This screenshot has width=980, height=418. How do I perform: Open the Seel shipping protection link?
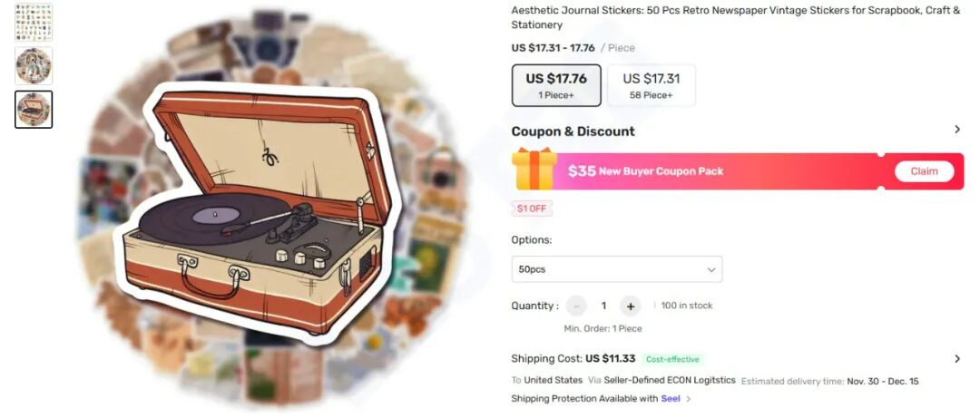670,399
